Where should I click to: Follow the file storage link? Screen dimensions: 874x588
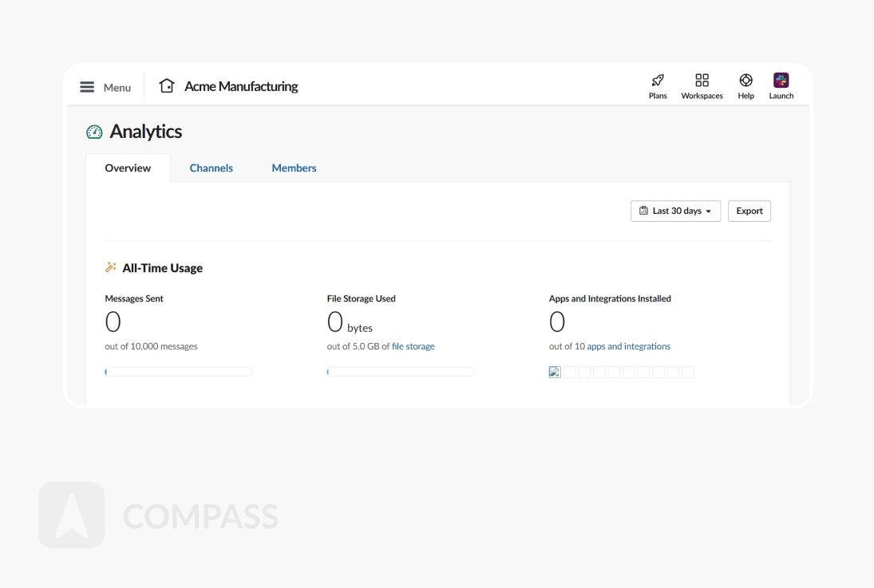tap(413, 346)
